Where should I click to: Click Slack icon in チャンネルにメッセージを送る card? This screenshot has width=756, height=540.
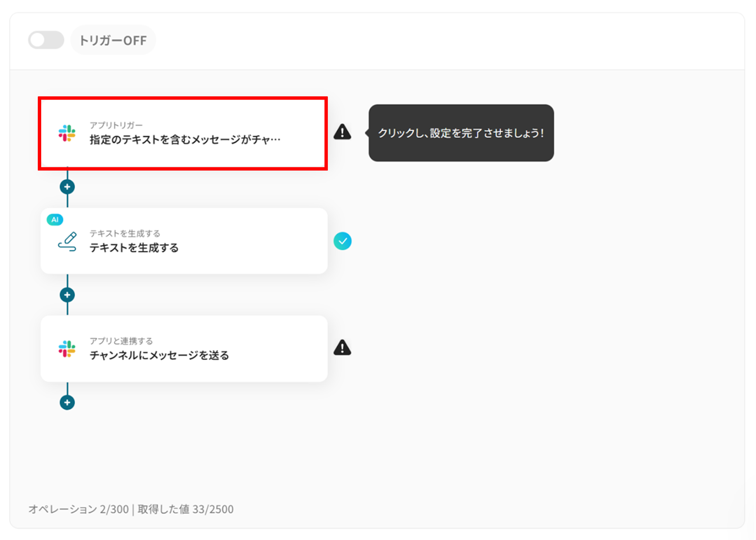click(67, 349)
